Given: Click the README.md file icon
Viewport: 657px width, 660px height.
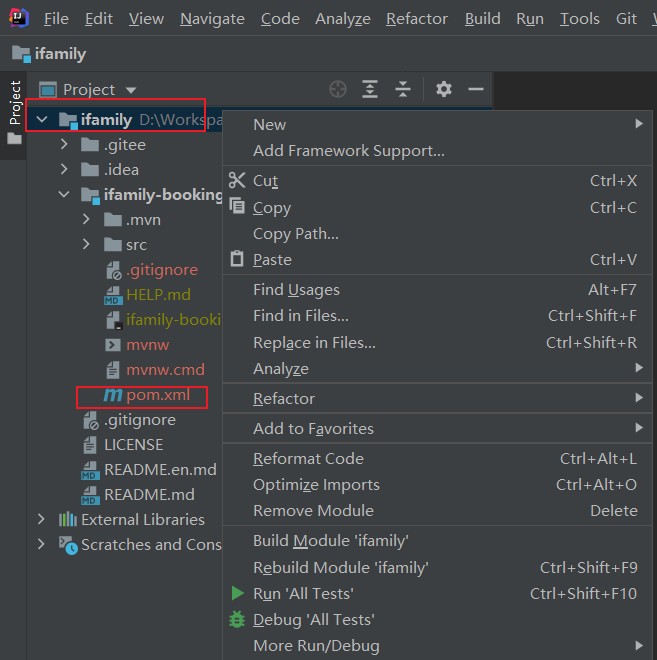Looking at the screenshot, I should click(x=90, y=495).
